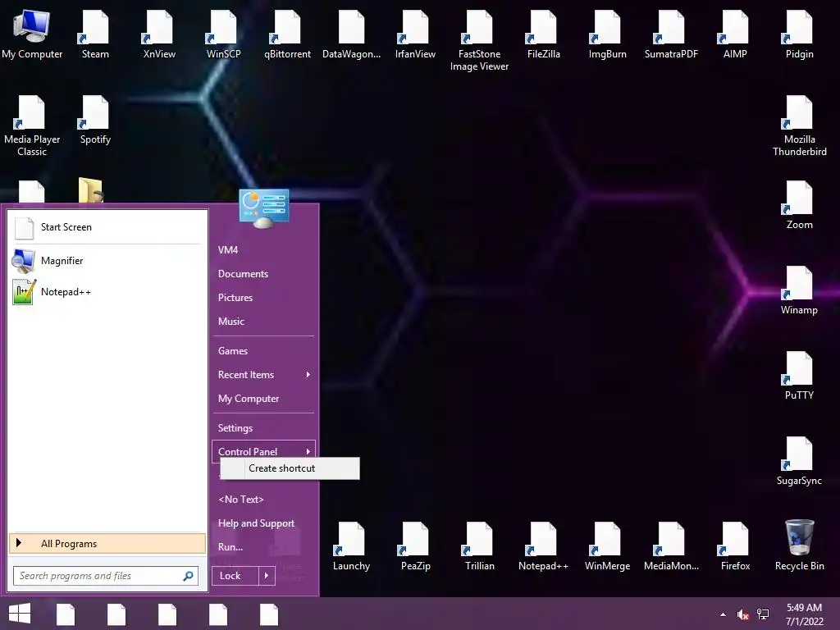Screen dimensions: 840x630
Task: Click the first blank taskbar icon
Action: click(x=66, y=614)
